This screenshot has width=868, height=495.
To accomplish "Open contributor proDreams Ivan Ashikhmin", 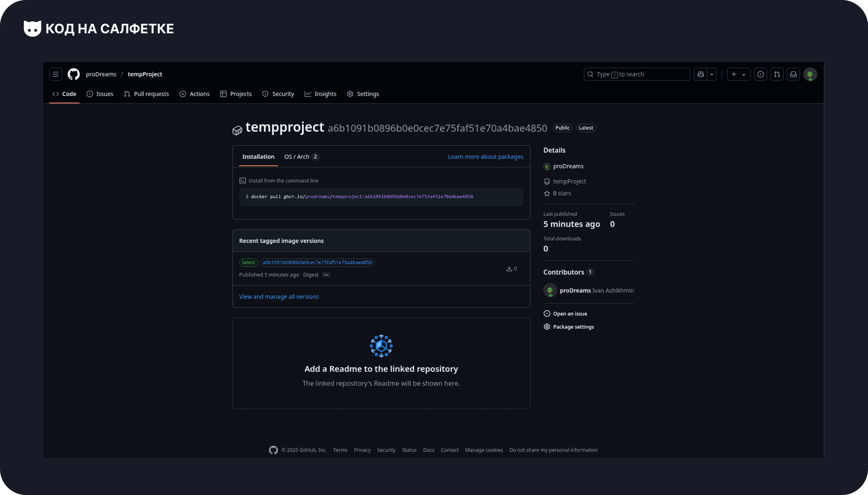I will point(597,290).
